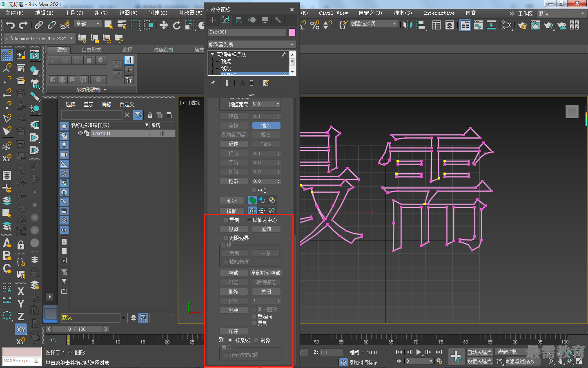588x368 pixels.
Task: Toggle Show End Result tube icon
Action: (227, 83)
